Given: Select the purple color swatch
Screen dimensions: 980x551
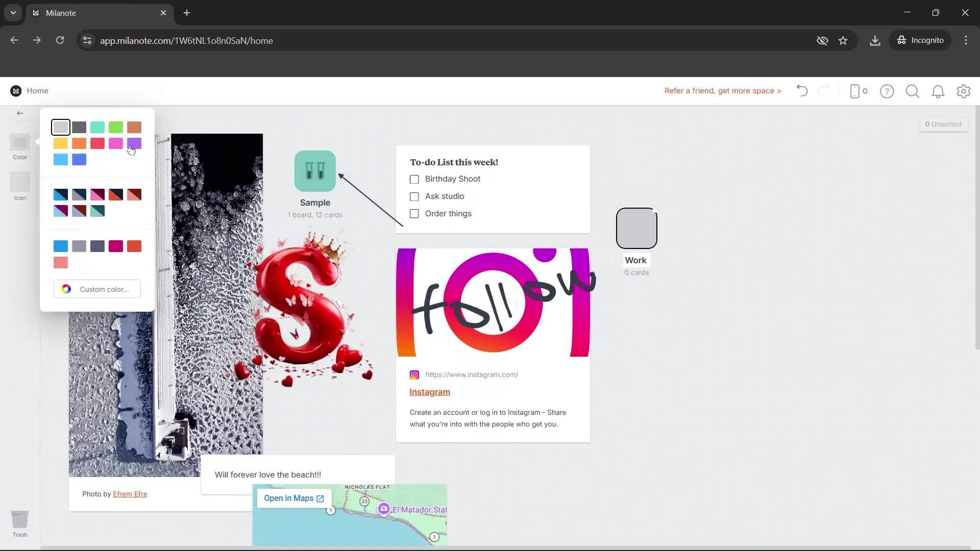Looking at the screenshot, I should 134,143.
